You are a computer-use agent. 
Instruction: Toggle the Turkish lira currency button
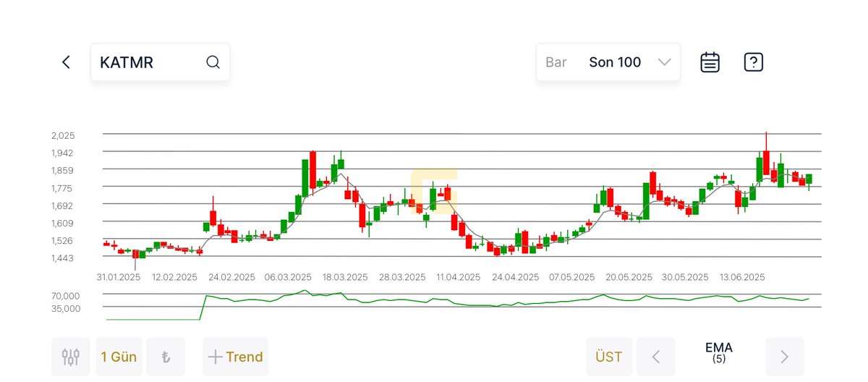(x=166, y=357)
